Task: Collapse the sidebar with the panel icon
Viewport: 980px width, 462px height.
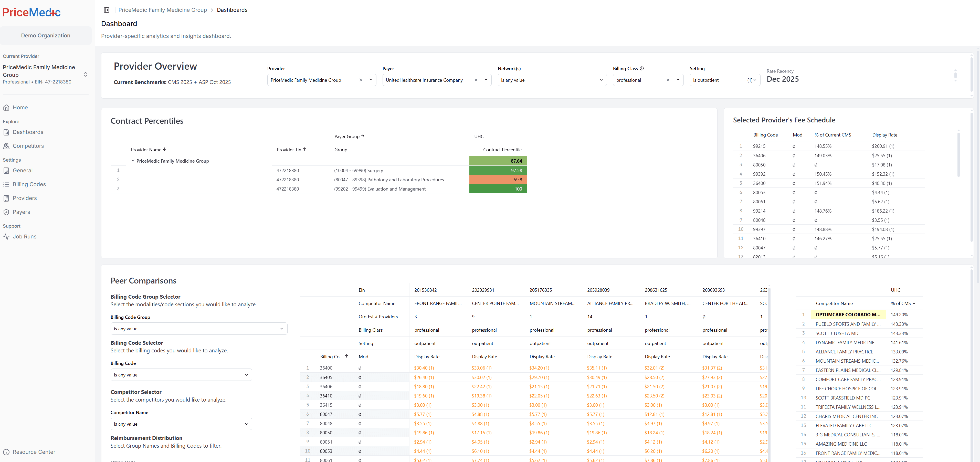Action: tap(107, 9)
